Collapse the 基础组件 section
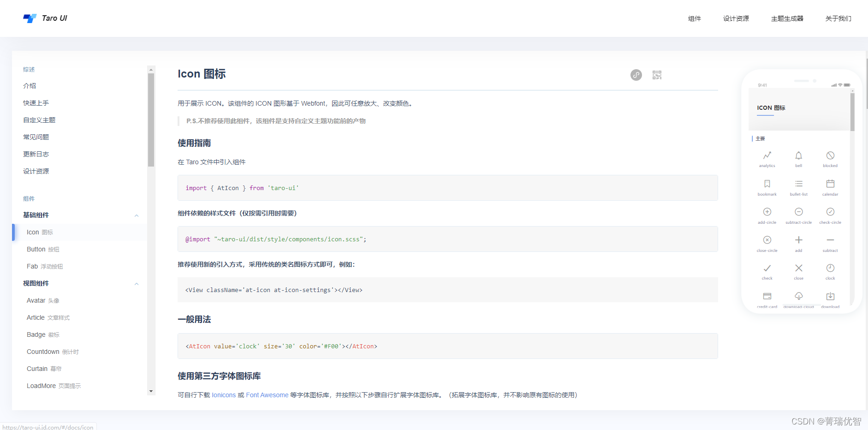 tap(137, 215)
